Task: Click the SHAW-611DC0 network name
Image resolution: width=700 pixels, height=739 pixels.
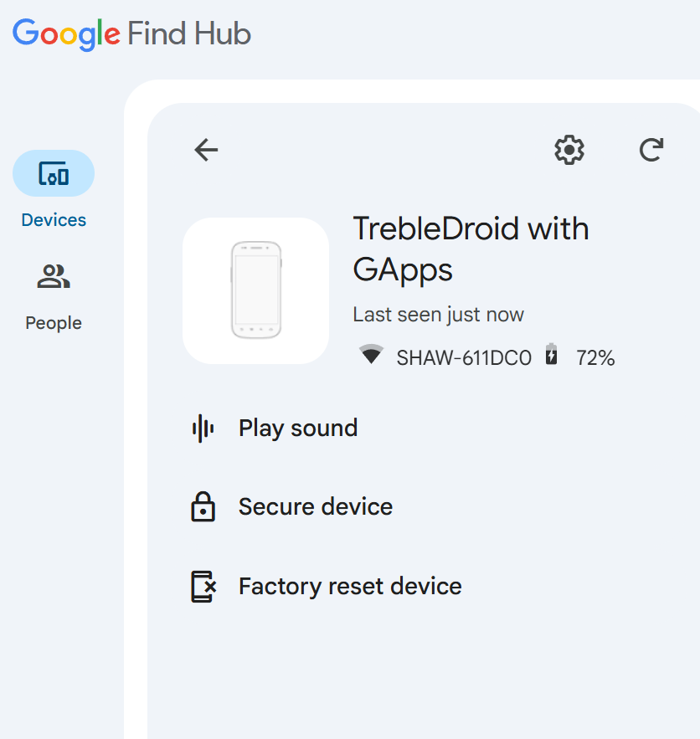Action: pos(464,358)
